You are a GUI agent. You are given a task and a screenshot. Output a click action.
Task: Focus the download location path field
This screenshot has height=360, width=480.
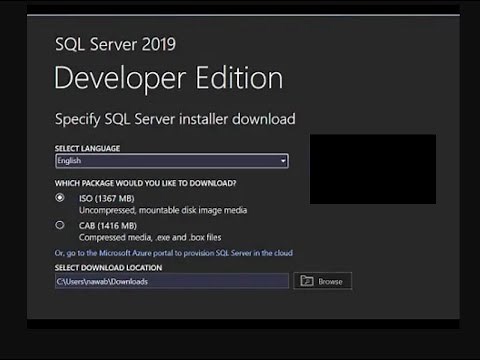(172, 281)
